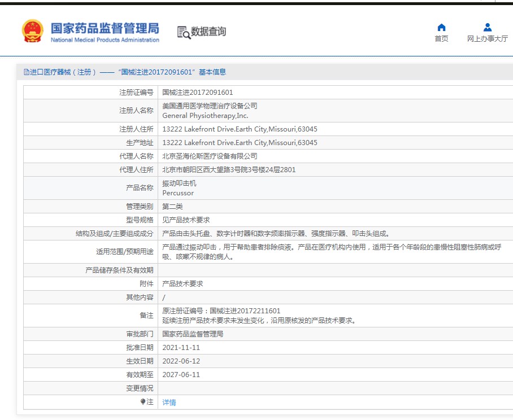Screen dimensions: 513x420
Task: Click the expiry date 2027-06-11
Action: [181, 375]
